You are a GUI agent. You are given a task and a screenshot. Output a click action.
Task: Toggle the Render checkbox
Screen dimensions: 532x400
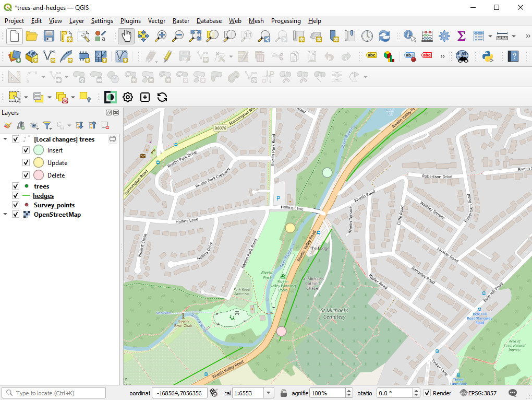pos(428,393)
